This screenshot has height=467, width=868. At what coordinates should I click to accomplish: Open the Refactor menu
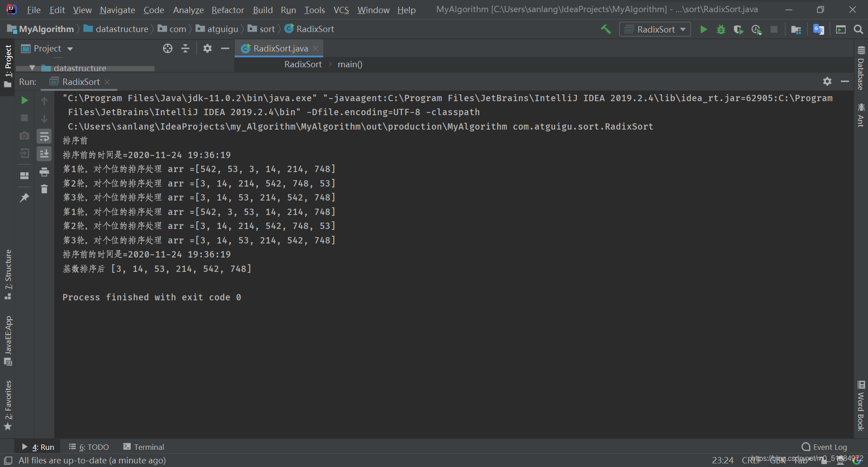click(227, 10)
